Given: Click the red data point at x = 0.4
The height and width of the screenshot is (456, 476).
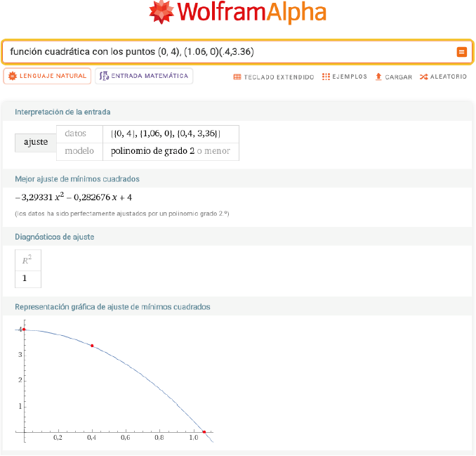Looking at the screenshot, I should [92, 346].
